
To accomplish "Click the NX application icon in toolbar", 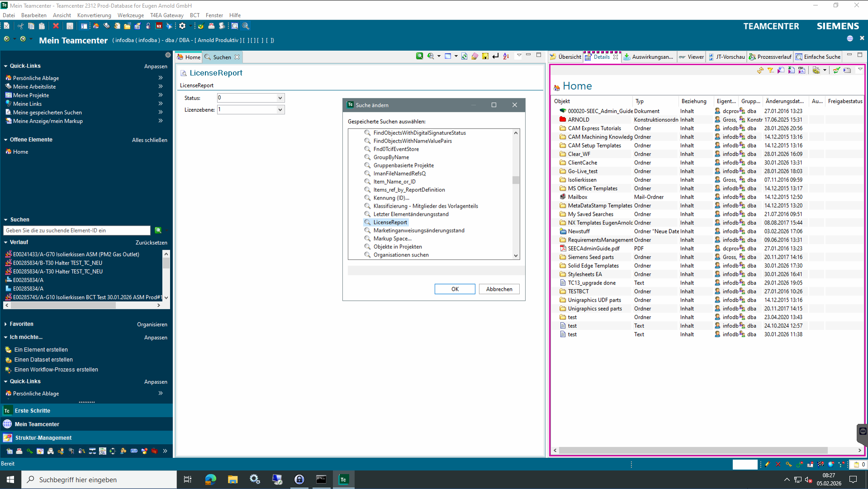I will click(x=159, y=26).
